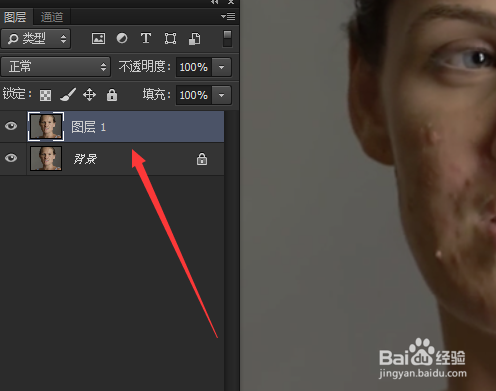
Task: Select the 图层 1 layer thumbnail
Action: [46, 126]
